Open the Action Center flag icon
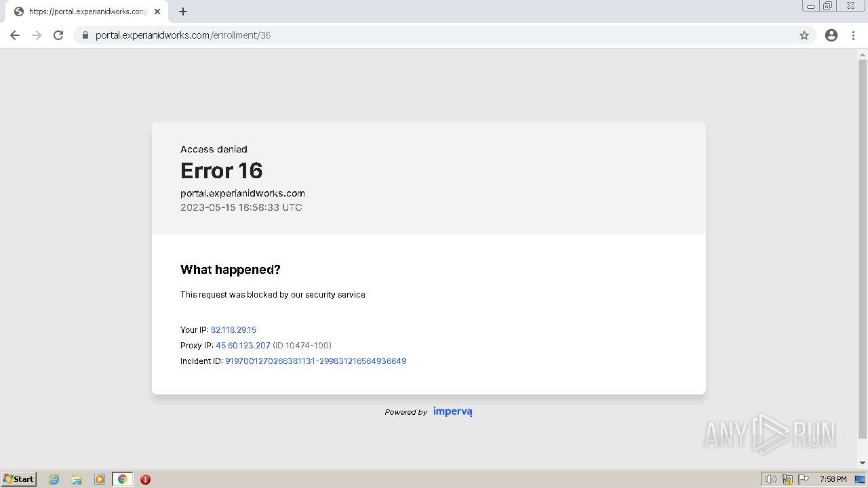This screenshot has width=868, height=488. coord(804,479)
